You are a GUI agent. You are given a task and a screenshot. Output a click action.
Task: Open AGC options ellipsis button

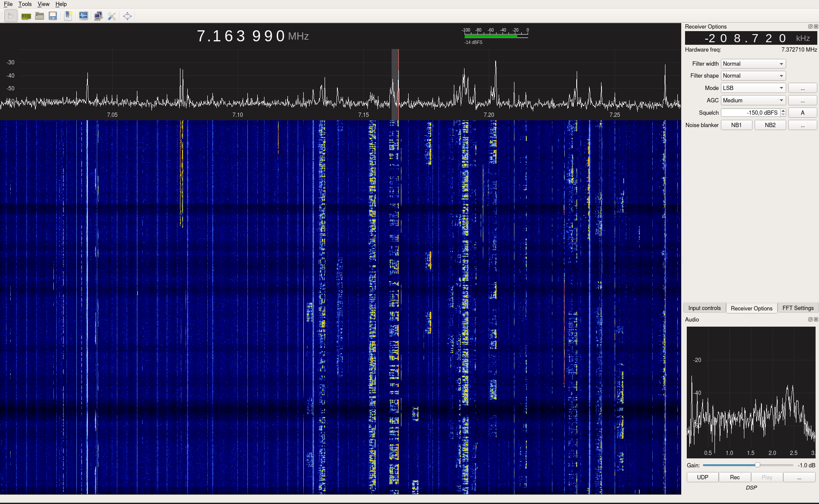[802, 100]
